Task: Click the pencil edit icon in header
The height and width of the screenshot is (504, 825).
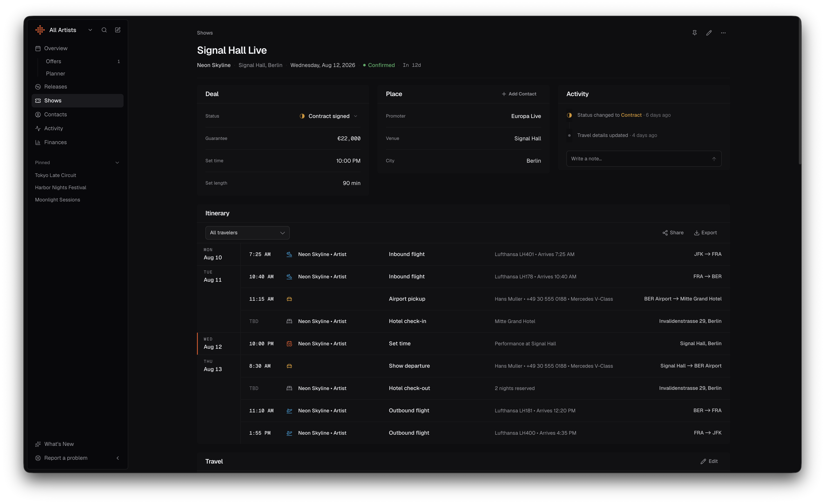Action: pos(709,33)
